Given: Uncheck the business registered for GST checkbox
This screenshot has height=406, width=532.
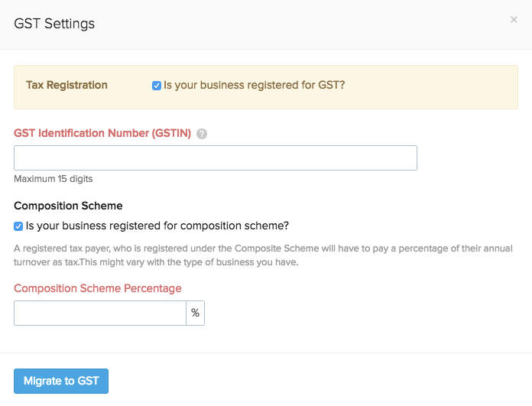Looking at the screenshot, I should (157, 86).
